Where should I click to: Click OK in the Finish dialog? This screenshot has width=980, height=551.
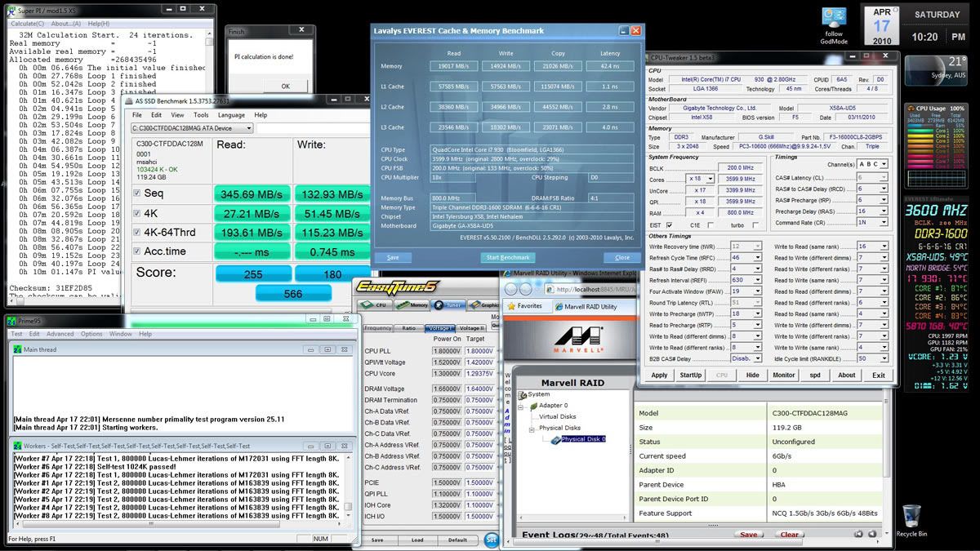(285, 86)
